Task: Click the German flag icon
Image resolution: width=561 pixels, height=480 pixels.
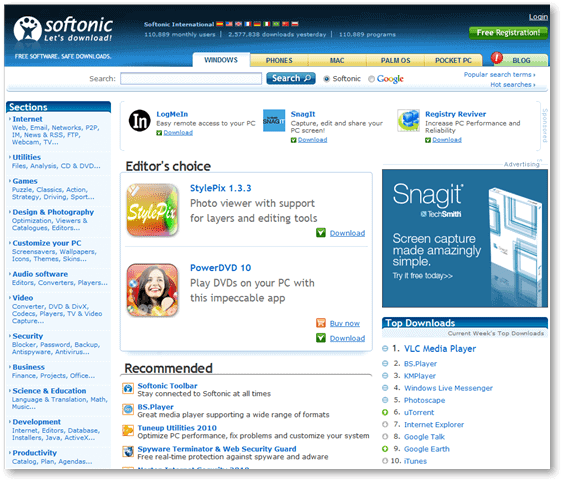Action: (257, 24)
